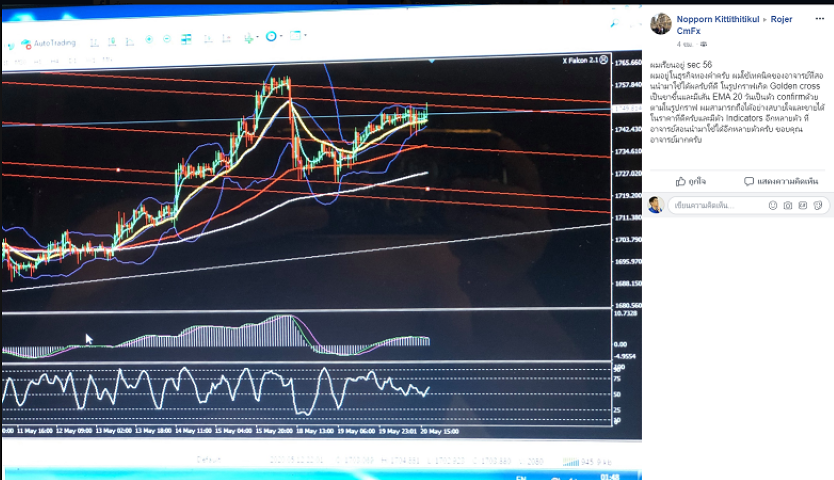This screenshot has width=834, height=480.
Task: Click time label '12 May 09:00'
Action: 74,431
